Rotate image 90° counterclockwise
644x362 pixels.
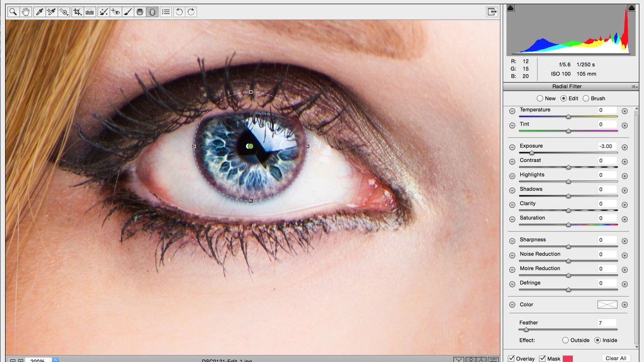[x=179, y=12]
